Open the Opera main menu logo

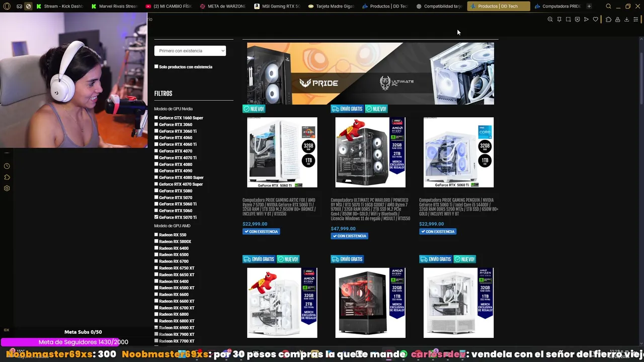7,6
